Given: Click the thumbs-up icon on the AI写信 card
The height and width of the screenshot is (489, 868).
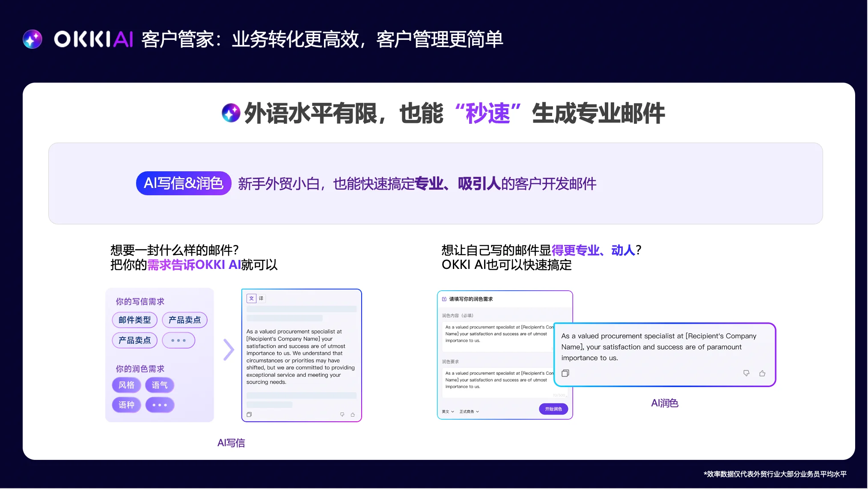Looking at the screenshot, I should 353,414.
